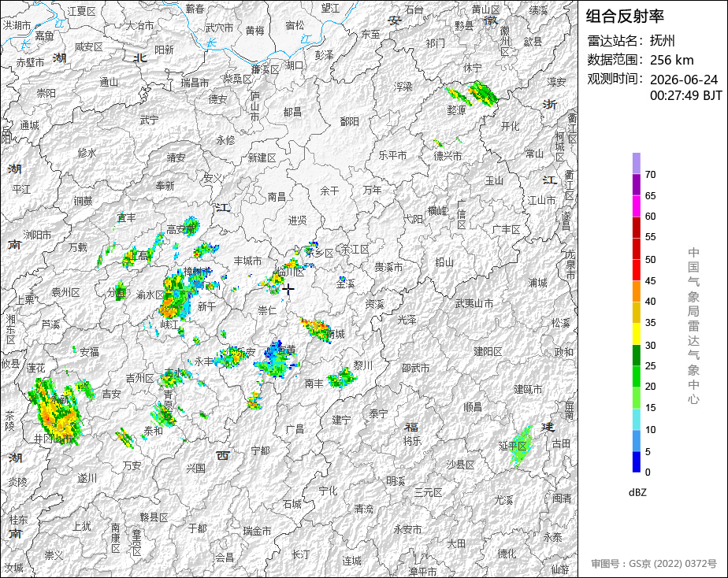Image resolution: width=728 pixels, height=578 pixels.
Task: Click the 延平区 map label
Action: pyautogui.click(x=513, y=446)
